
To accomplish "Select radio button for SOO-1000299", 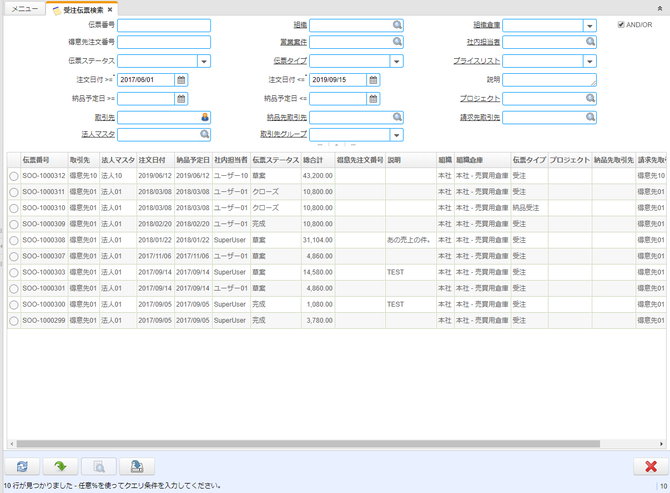I will click(14, 321).
